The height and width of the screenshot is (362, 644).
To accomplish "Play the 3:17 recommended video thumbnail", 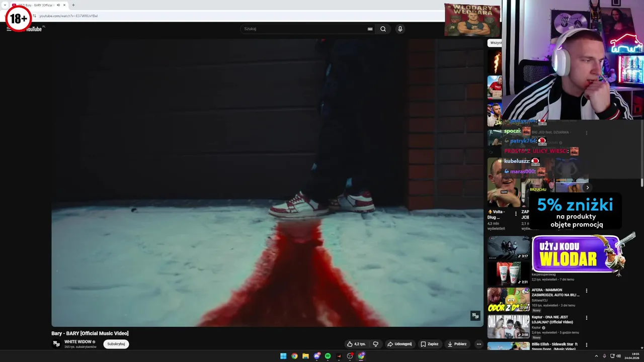I will 508,248.
